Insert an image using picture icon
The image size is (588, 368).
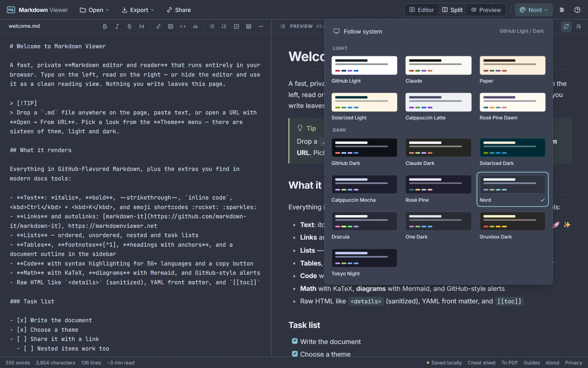pos(171,26)
